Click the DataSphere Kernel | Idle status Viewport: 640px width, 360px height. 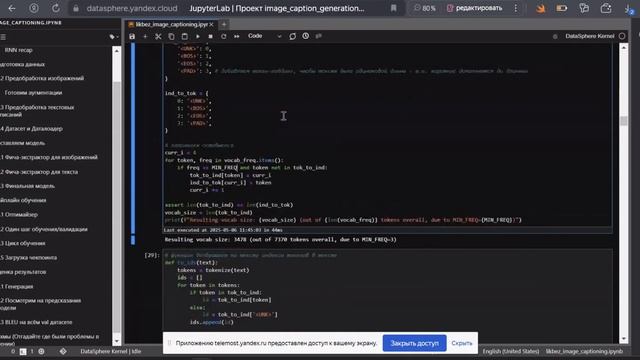click(110, 351)
